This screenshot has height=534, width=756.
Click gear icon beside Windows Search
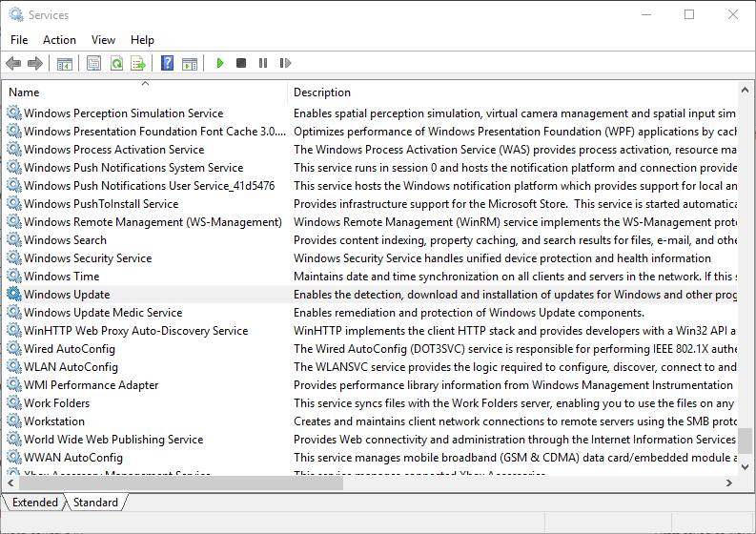click(14, 239)
